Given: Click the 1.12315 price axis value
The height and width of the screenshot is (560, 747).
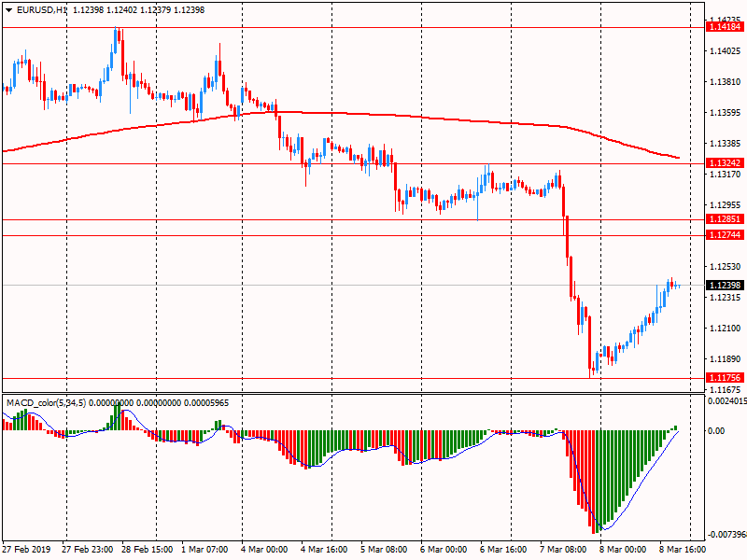Looking at the screenshot, I should tap(726, 298).
